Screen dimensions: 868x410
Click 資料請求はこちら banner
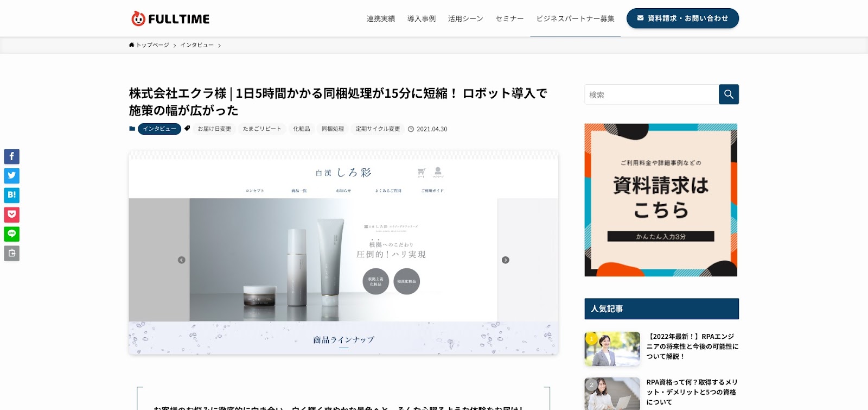point(661,200)
